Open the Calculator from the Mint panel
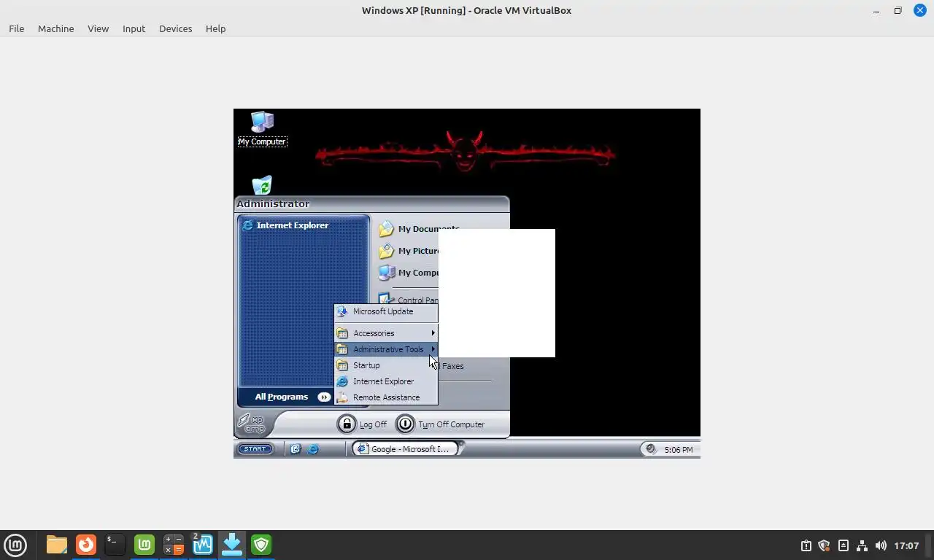 pos(174,545)
